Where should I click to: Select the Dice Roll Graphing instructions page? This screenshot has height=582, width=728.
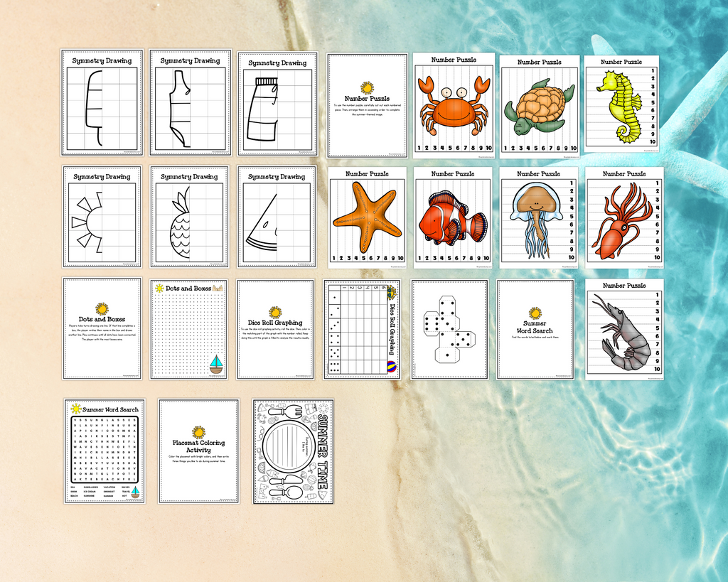click(x=275, y=328)
